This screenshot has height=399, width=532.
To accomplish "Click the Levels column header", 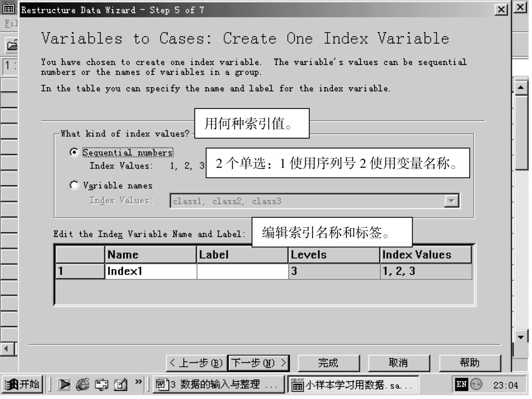I will (334, 255).
